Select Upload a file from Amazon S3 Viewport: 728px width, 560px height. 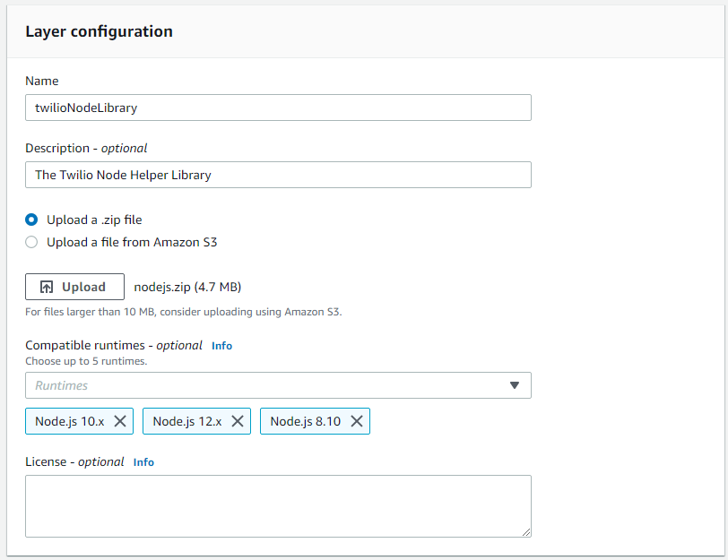31,242
